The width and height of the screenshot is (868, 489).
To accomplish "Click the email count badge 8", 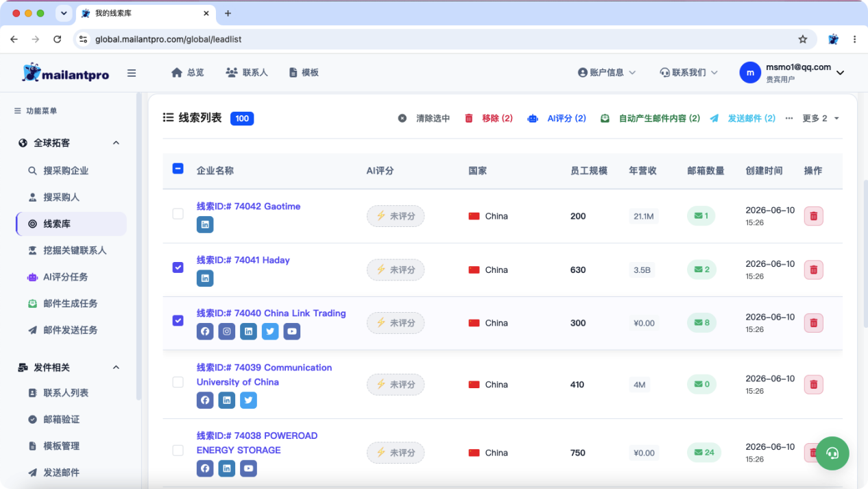I will click(x=701, y=323).
